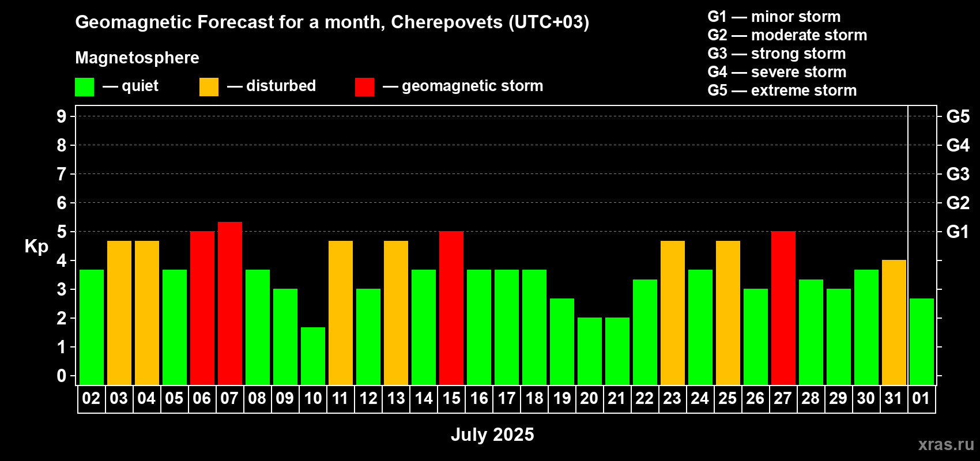The image size is (980, 461).
Task: Click the orange bar for day 04
Action: tap(147, 313)
